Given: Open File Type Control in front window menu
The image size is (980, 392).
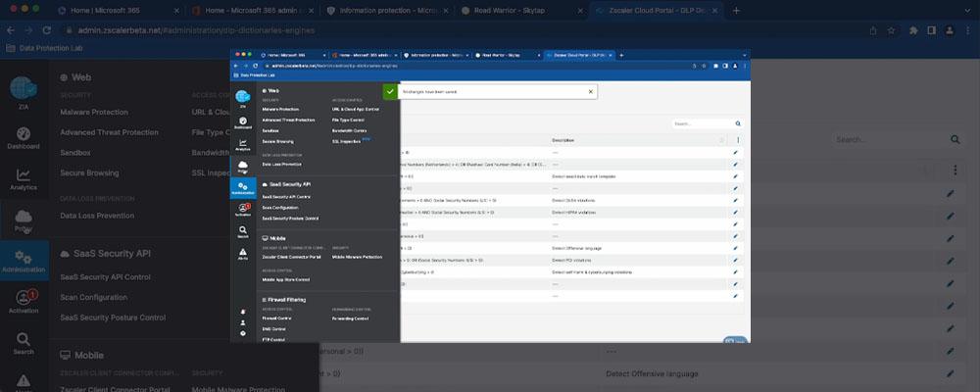Looking at the screenshot, I should [x=348, y=120].
